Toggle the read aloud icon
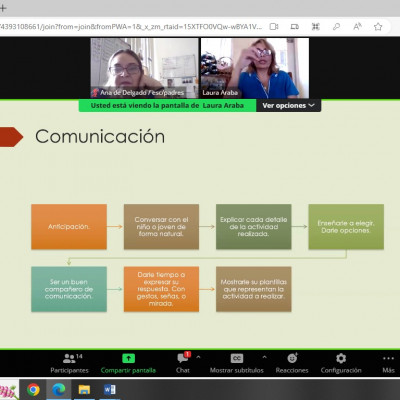 point(357,27)
